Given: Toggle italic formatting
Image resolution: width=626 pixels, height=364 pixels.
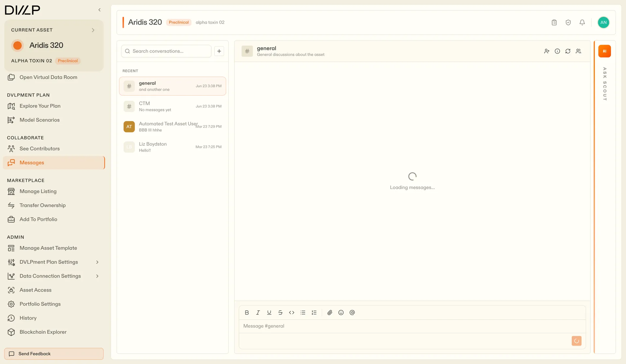Looking at the screenshot, I should pos(258,313).
